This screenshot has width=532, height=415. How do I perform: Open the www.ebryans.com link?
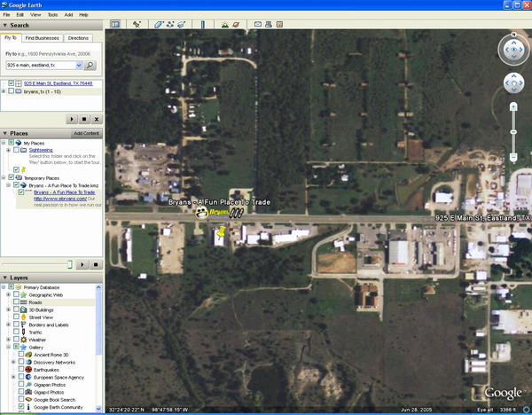pos(60,199)
